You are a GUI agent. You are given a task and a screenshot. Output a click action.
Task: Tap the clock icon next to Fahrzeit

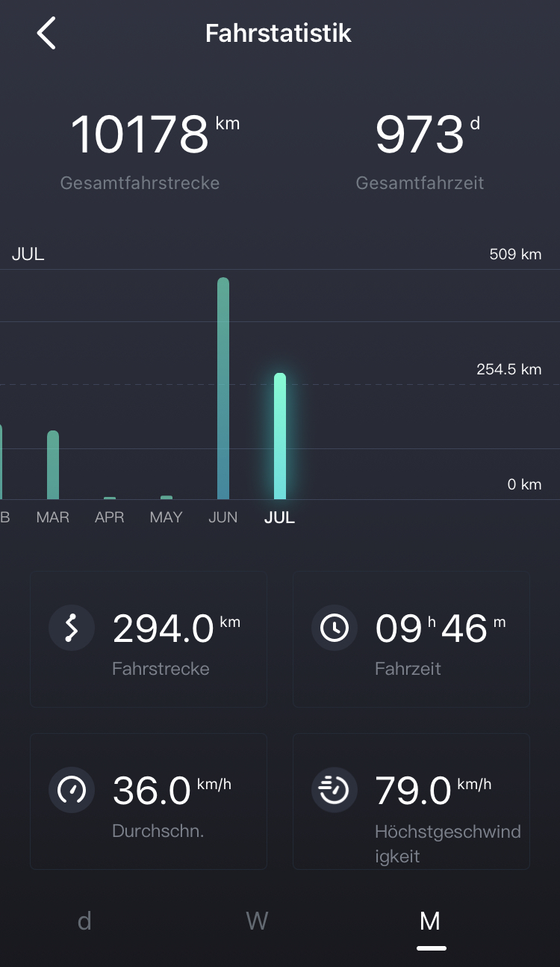[x=335, y=628]
